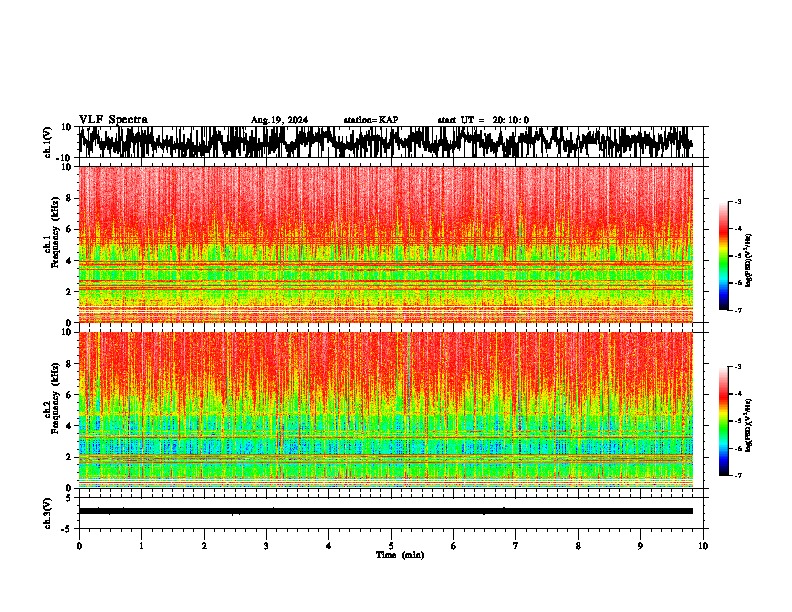Click the "2" kHz tick on ch.1 frequency axis
The width and height of the screenshot is (792, 612).
[70, 292]
